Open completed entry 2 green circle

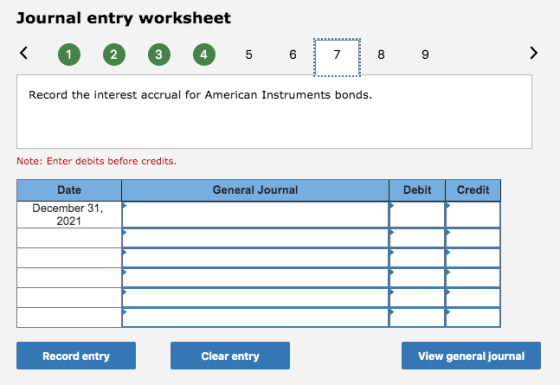[x=114, y=55]
